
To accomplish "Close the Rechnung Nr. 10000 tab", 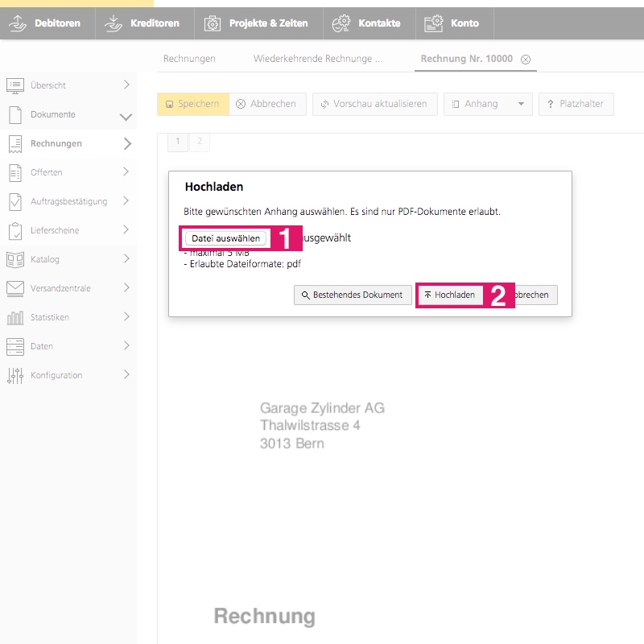I will click(x=526, y=60).
